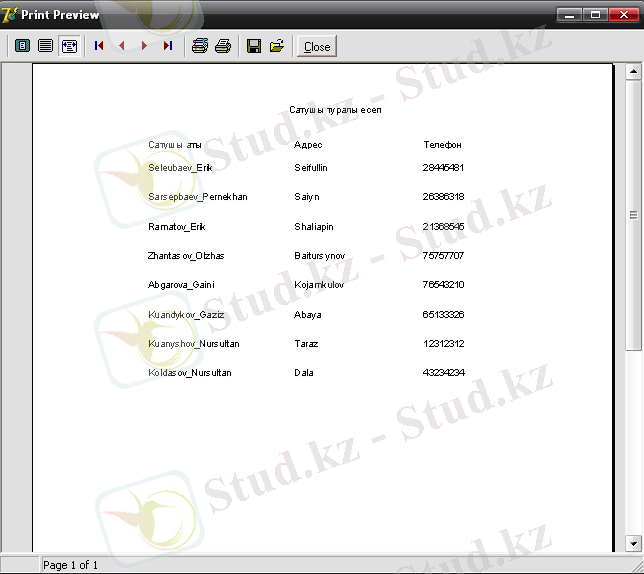Click the address Taraz
644x574 pixels.
[x=306, y=344]
